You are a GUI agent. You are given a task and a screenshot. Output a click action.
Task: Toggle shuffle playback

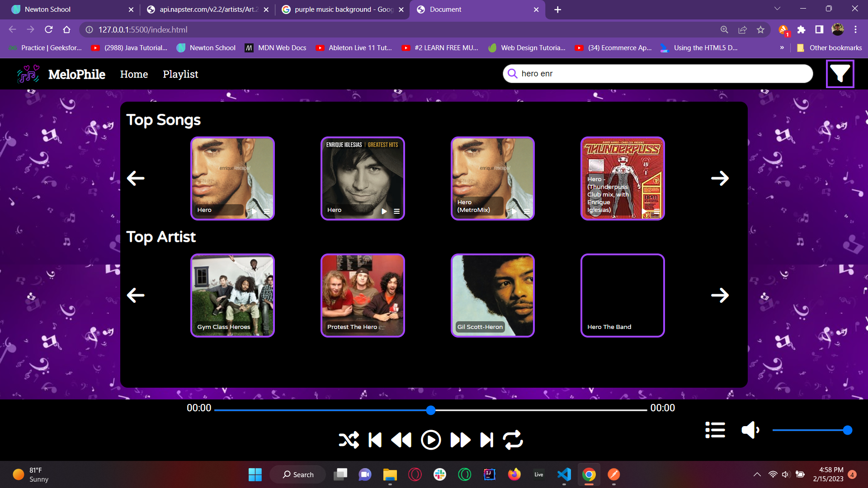tap(349, 440)
